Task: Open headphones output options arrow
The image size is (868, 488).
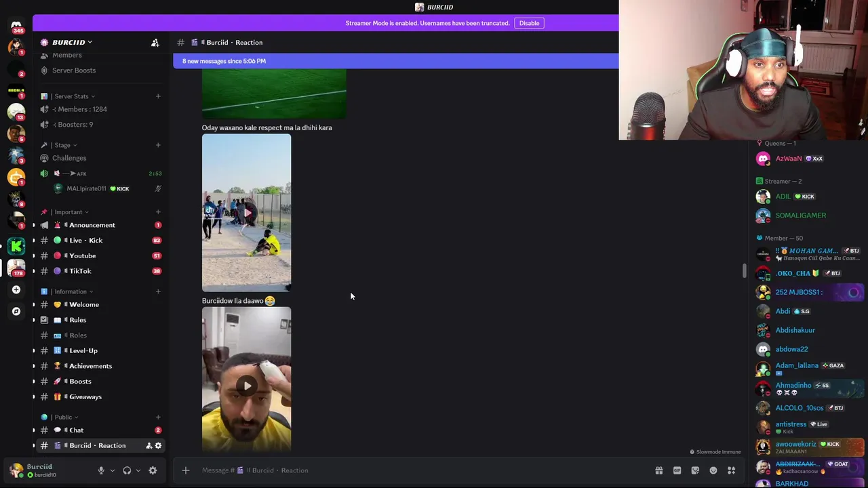Action: [x=138, y=470]
